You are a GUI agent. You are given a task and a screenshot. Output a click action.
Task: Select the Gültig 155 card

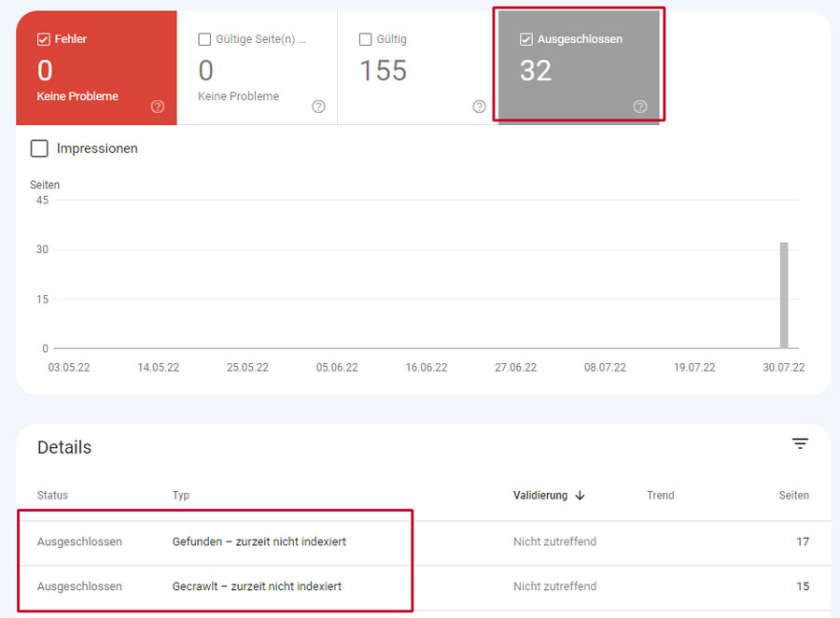coord(418,68)
